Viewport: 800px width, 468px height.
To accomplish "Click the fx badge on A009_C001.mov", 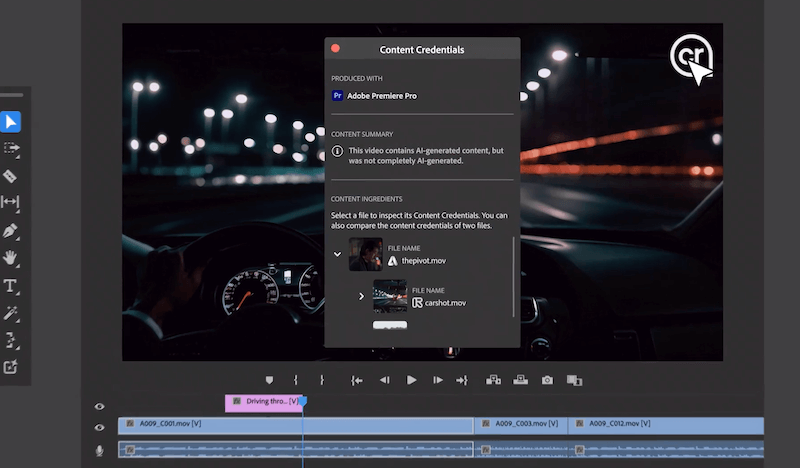I will point(130,424).
